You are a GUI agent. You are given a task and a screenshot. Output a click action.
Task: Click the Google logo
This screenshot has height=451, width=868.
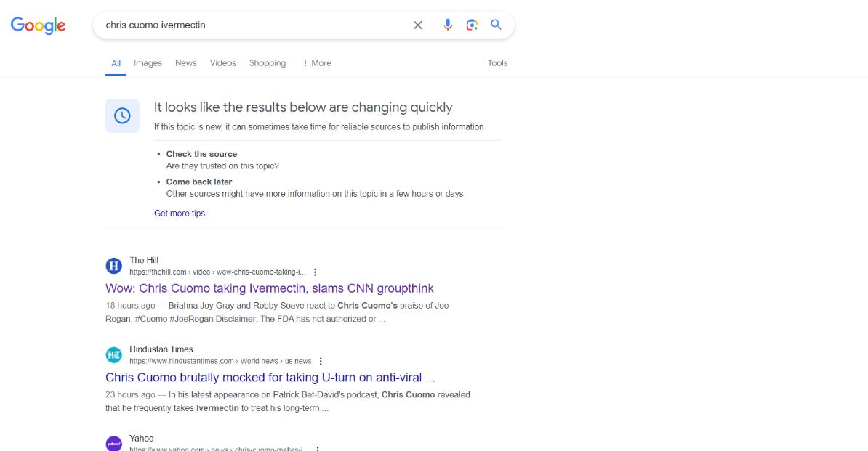pos(39,25)
